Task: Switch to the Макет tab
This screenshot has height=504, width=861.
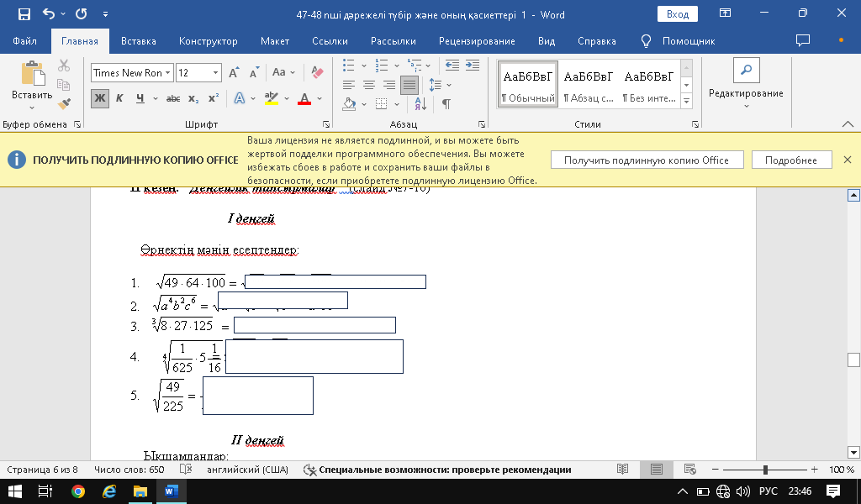Action: coord(275,41)
